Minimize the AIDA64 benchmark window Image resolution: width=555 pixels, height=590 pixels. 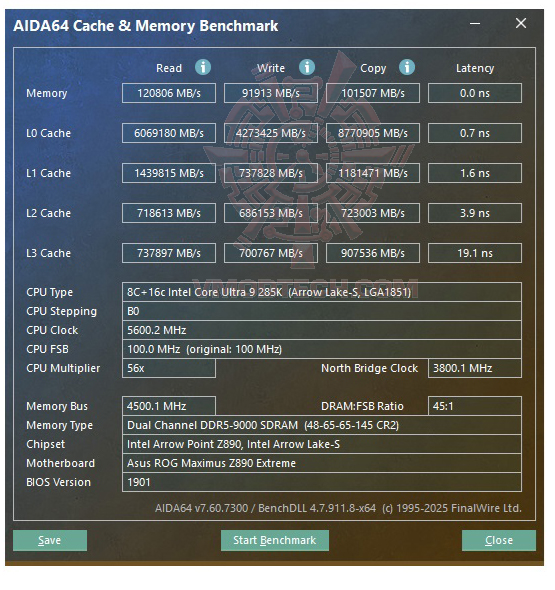point(475,23)
